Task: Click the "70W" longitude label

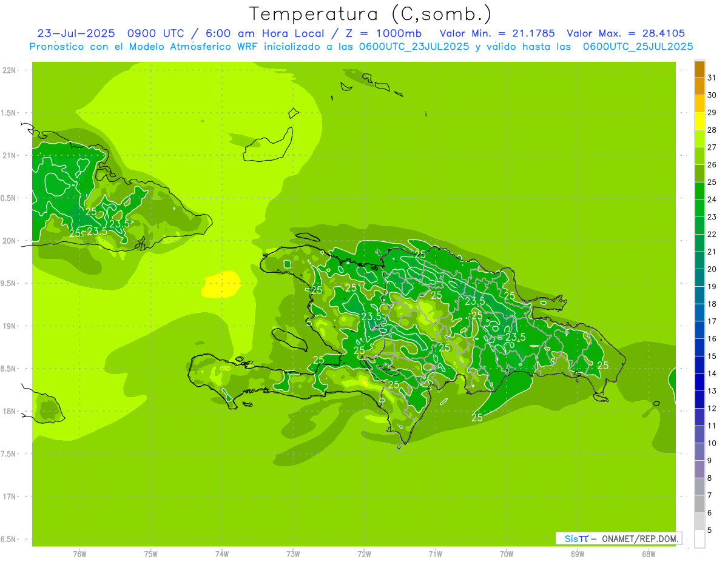Action: [x=507, y=554]
